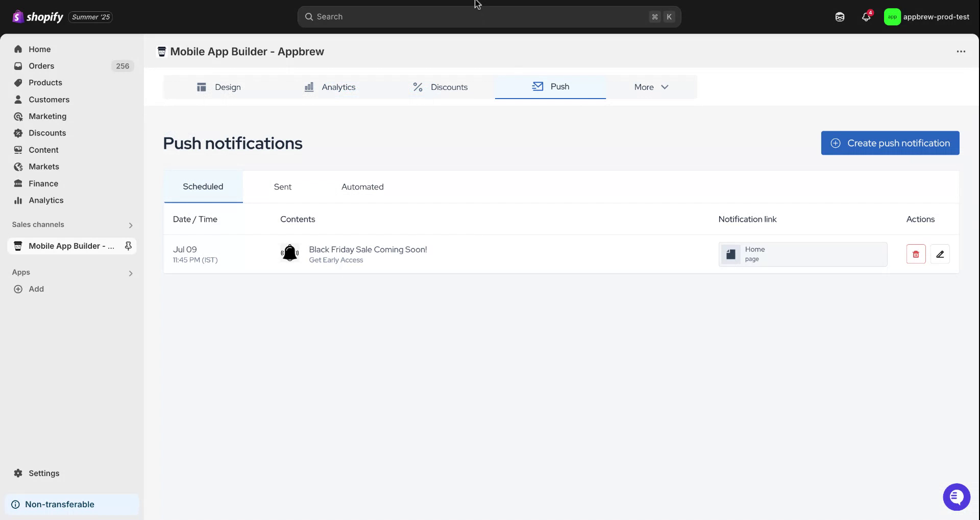
Task: Click the Notification link column header
Action: point(748,219)
